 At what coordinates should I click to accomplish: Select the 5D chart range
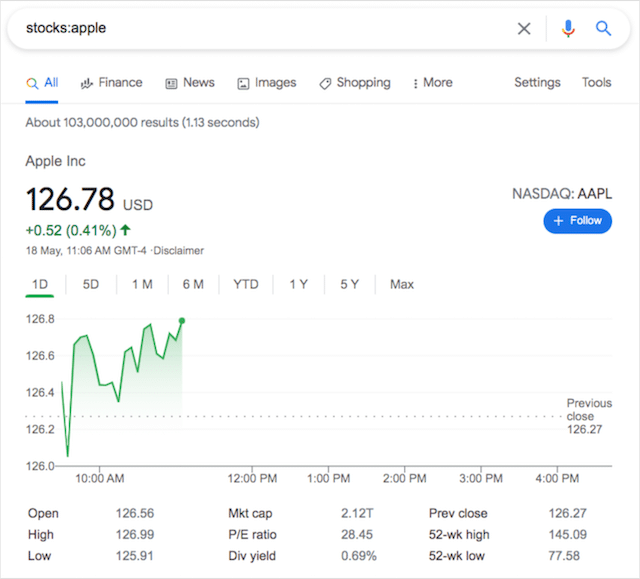[91, 284]
